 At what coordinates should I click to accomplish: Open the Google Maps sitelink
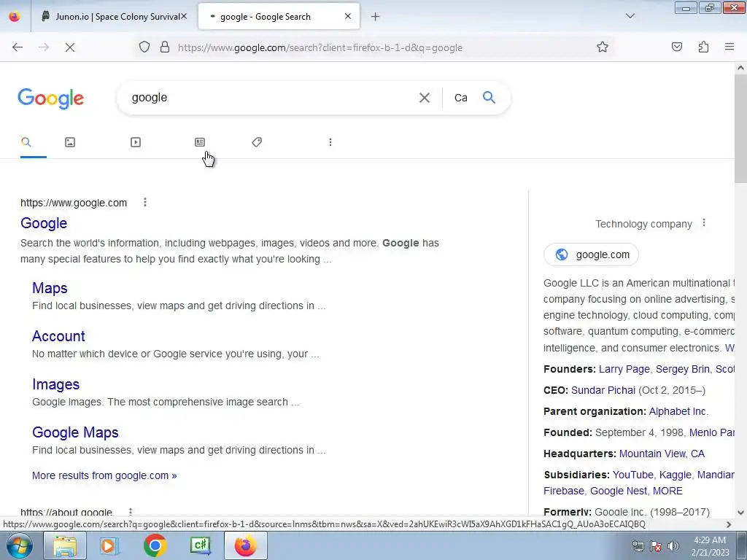(75, 432)
